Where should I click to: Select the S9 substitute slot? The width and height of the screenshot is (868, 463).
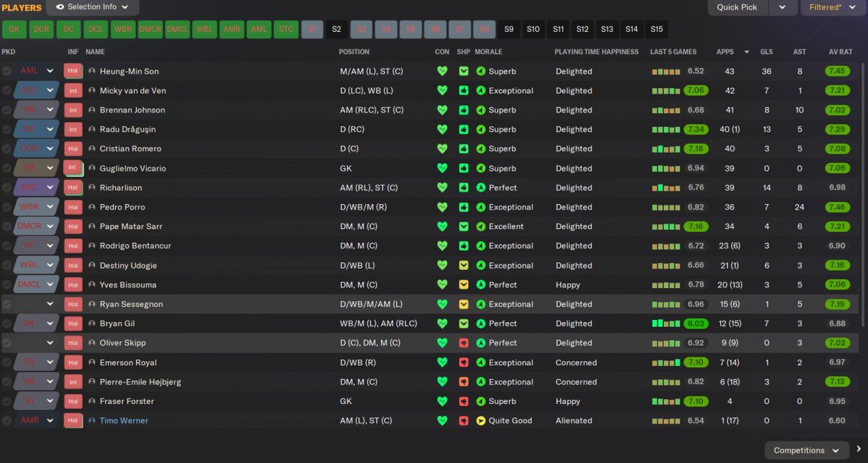click(x=509, y=29)
